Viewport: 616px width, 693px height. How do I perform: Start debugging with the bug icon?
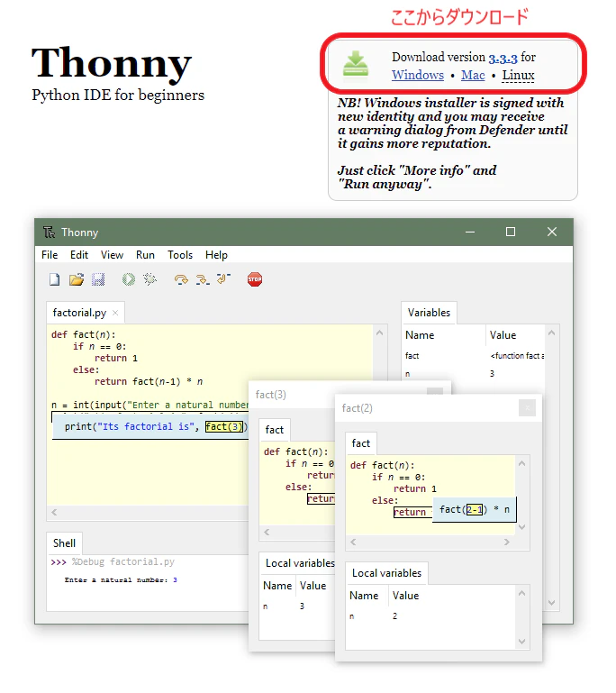(x=149, y=279)
